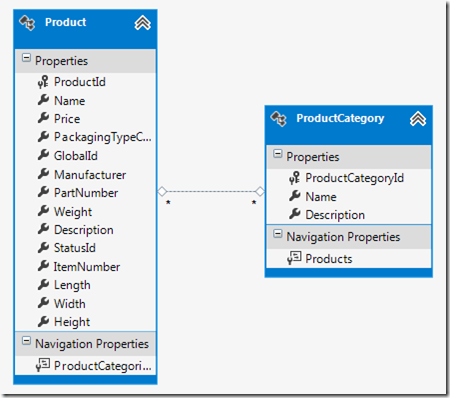This screenshot has width=450, height=398.
Task: Select the ProductId property text
Action: pos(80,82)
